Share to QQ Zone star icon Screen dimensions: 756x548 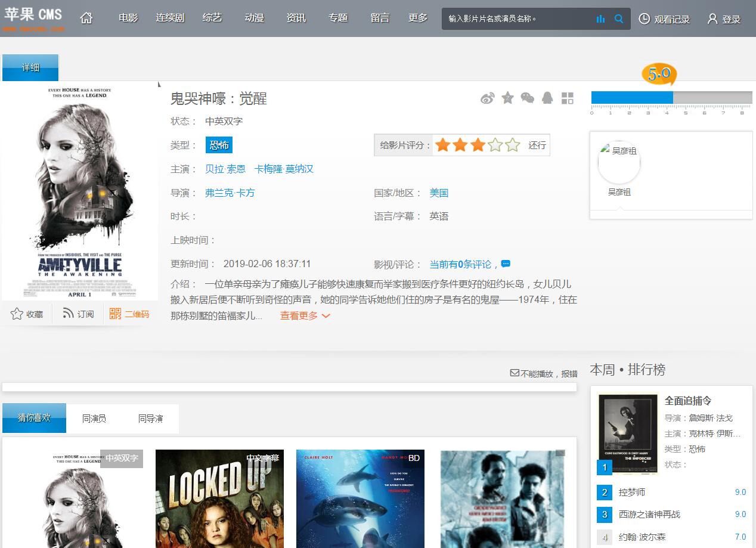point(507,98)
